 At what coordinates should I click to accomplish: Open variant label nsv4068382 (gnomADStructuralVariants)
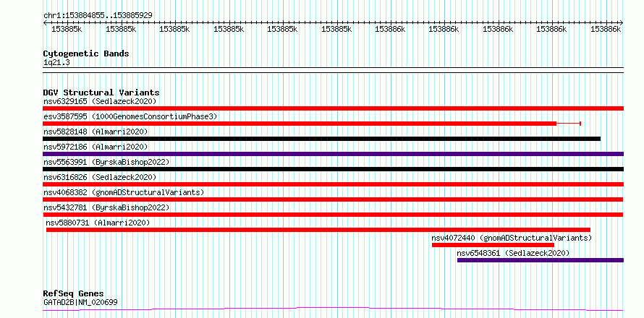pyautogui.click(x=124, y=192)
